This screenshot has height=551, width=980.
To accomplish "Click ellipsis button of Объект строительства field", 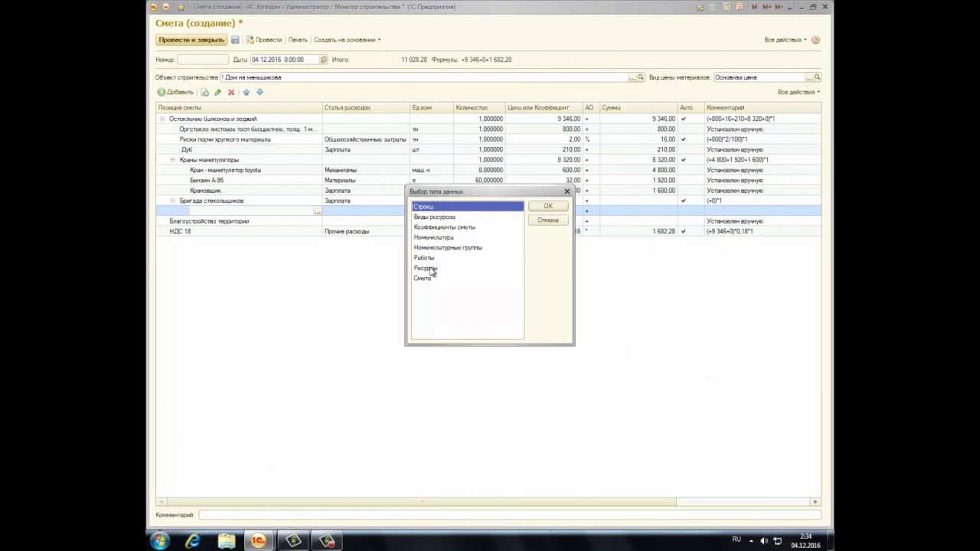I will click(x=632, y=77).
